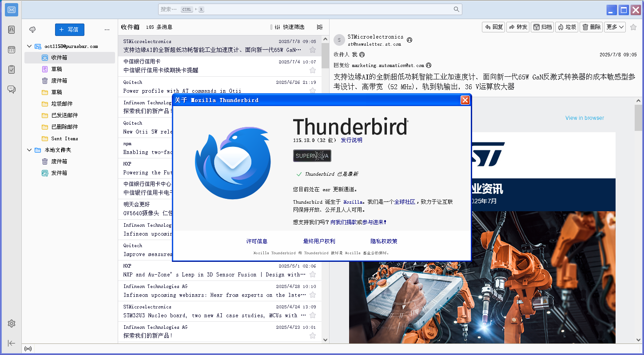Click the 向我们捐款 donate link
644x355 pixels.
[x=343, y=222]
